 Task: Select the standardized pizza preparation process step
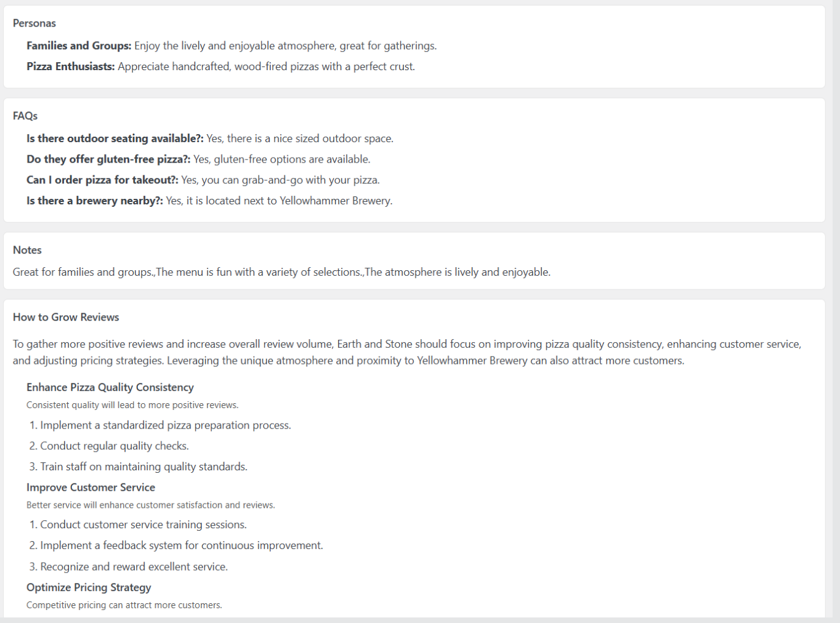pyautogui.click(x=166, y=425)
